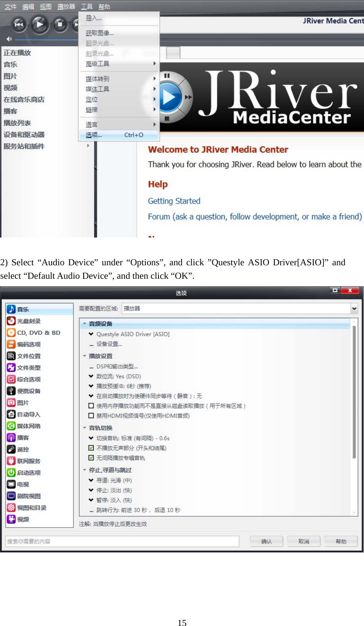Screen dimensions: 364x626
Task: Click the speaker volume icon
Action: point(9,39)
